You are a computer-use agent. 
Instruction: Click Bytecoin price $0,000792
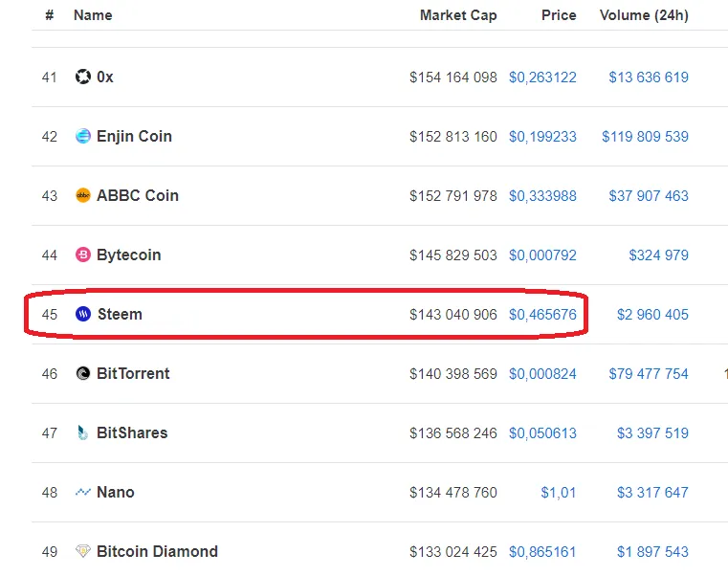point(542,255)
